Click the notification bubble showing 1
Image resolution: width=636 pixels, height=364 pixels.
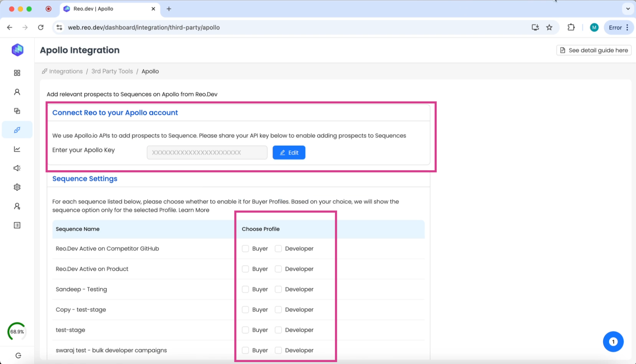613,341
